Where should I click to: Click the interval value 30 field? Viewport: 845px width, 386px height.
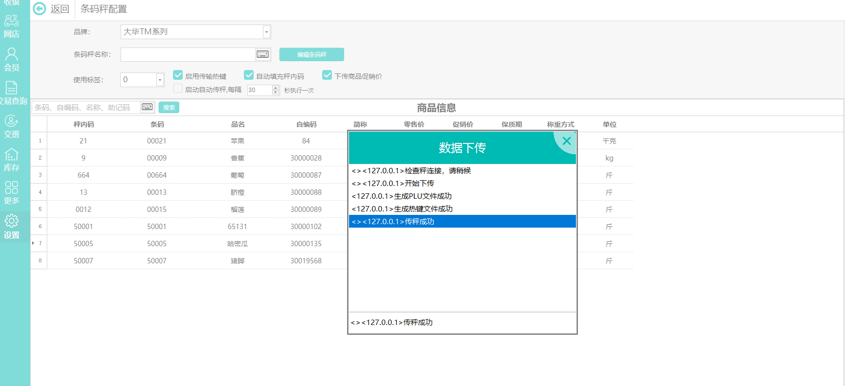(x=260, y=90)
